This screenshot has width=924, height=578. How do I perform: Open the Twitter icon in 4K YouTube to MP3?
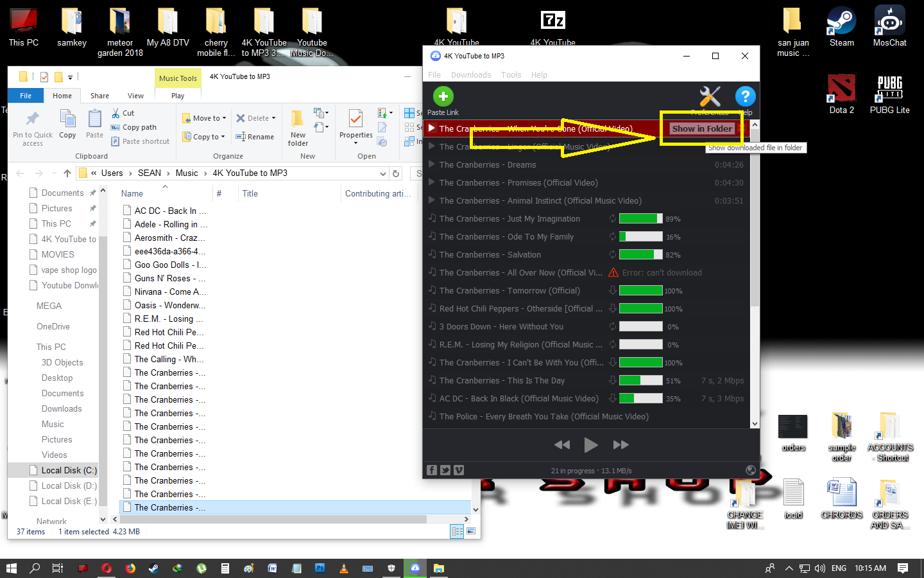(445, 470)
